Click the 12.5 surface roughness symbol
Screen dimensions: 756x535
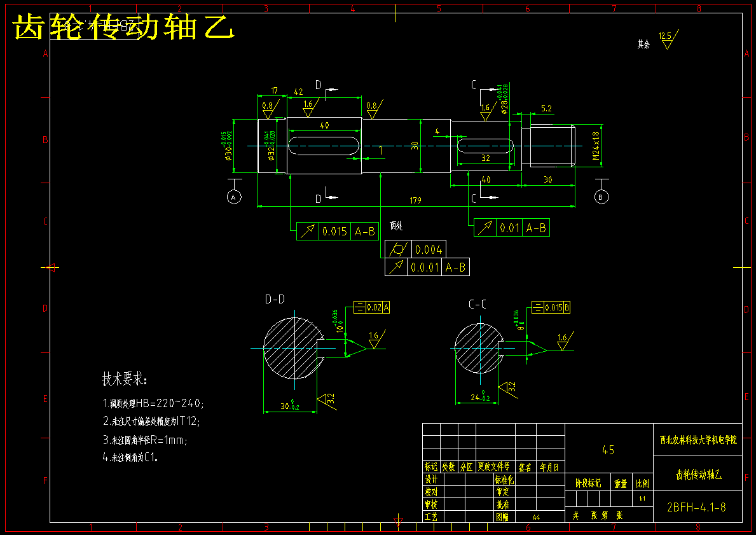click(669, 39)
